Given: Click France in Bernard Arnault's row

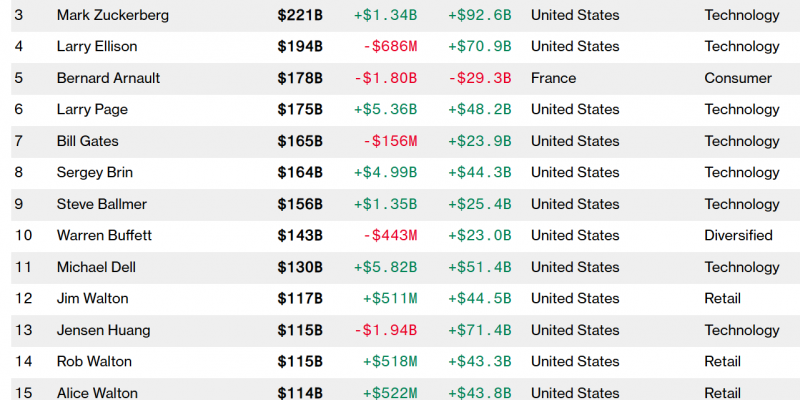Looking at the screenshot, I should point(554,78).
